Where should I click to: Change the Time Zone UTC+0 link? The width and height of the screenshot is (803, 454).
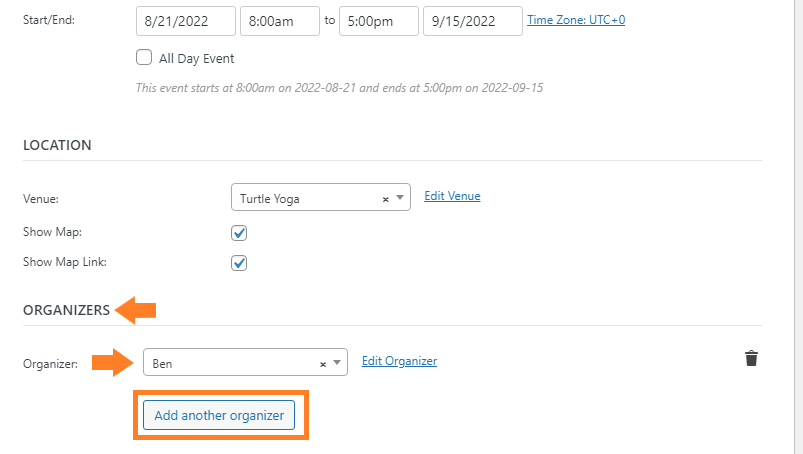click(x=576, y=20)
